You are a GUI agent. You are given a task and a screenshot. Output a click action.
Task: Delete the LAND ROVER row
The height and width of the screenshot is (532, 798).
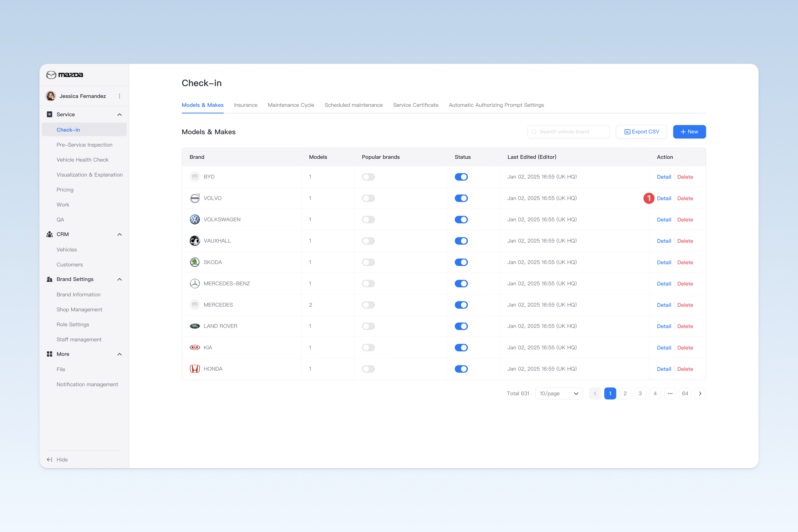point(685,326)
